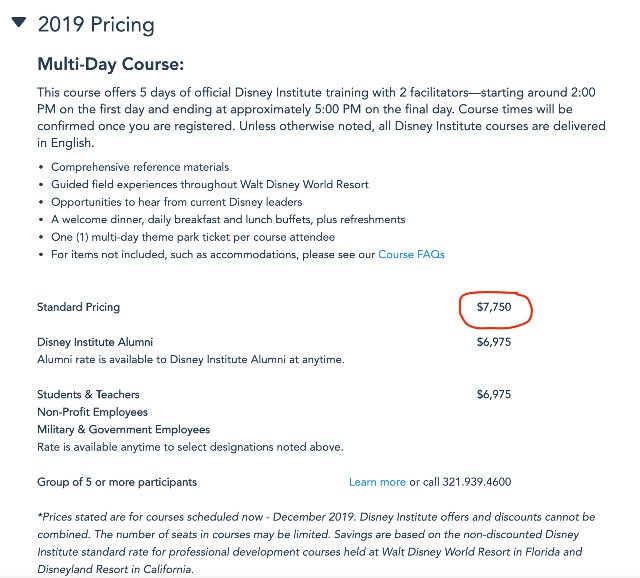Select the Standard Pricing label

coord(85,307)
